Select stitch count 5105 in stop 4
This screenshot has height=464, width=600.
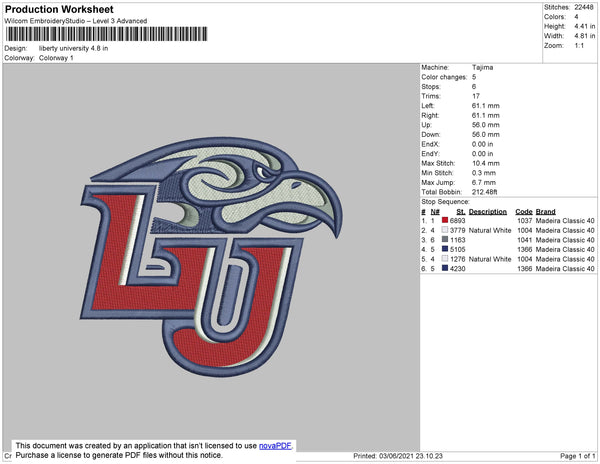click(x=458, y=249)
